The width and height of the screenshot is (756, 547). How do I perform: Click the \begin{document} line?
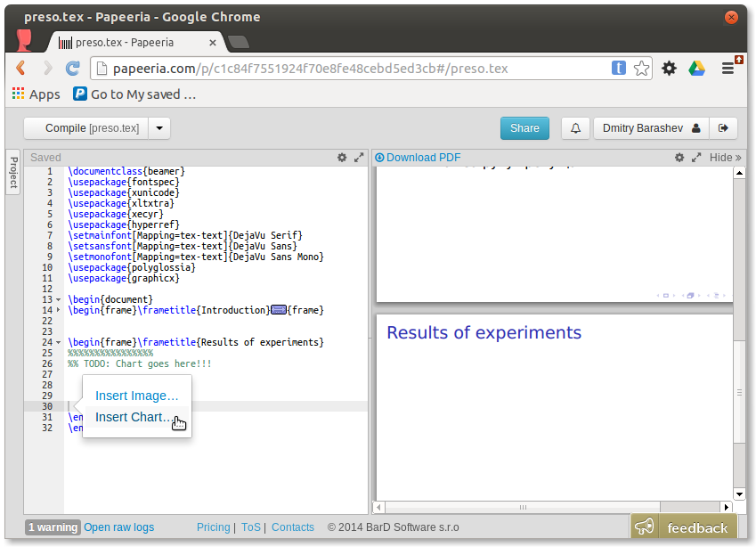pos(110,299)
